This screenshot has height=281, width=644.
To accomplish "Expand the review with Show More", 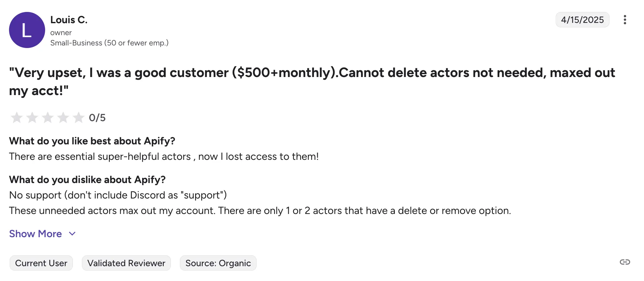I will pos(35,234).
